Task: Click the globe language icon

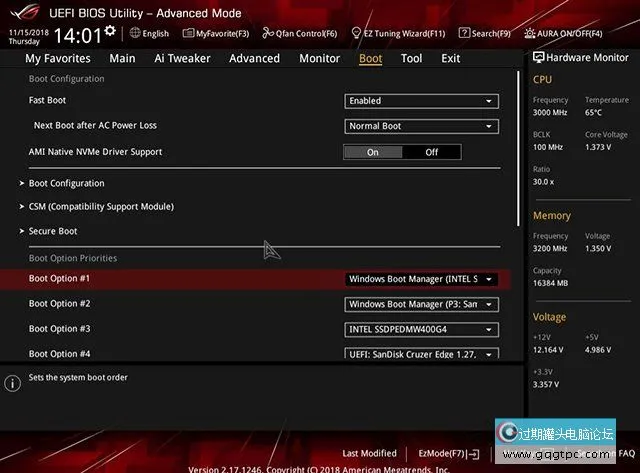Action: tap(135, 33)
